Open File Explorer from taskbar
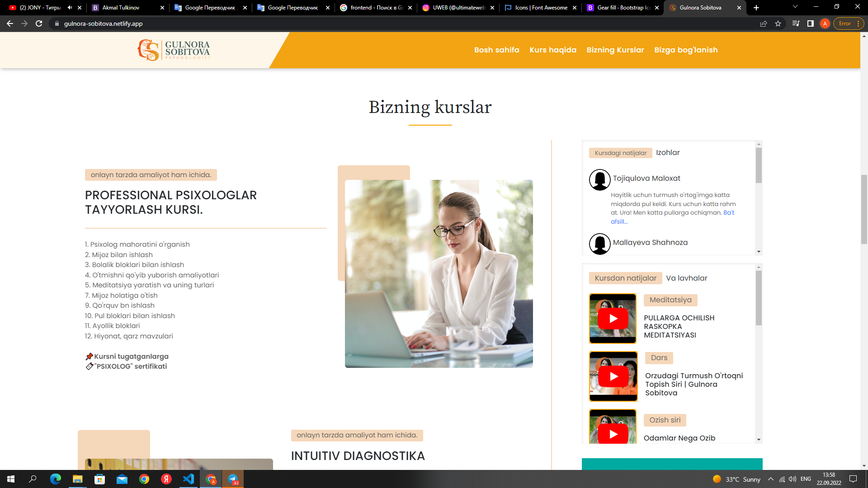The image size is (868, 488). (x=77, y=479)
